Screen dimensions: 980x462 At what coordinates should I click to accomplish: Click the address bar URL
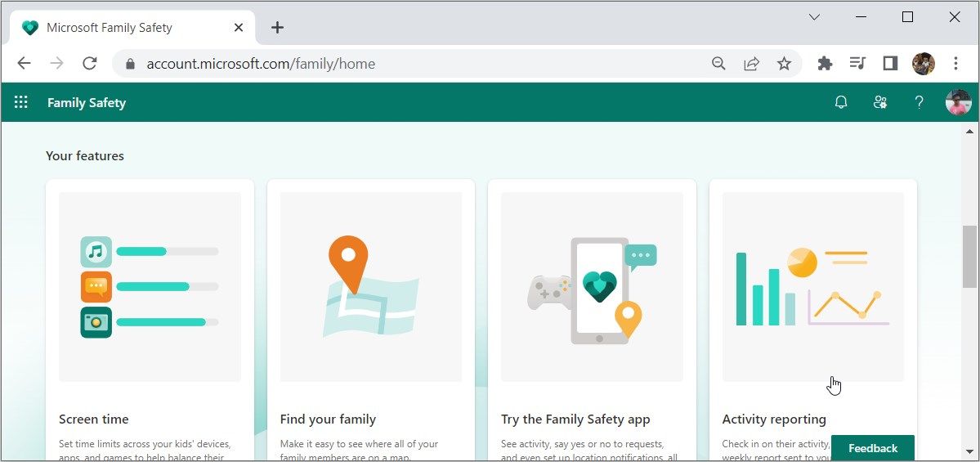click(x=261, y=64)
